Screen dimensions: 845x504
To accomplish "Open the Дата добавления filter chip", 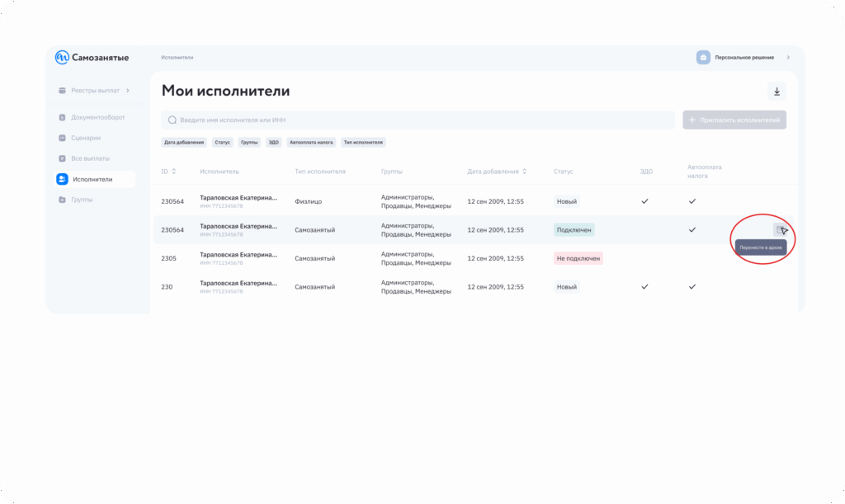I will tap(183, 142).
